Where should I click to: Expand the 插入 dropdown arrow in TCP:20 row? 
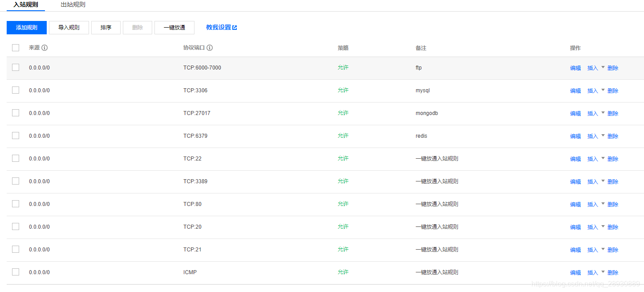pos(603,226)
